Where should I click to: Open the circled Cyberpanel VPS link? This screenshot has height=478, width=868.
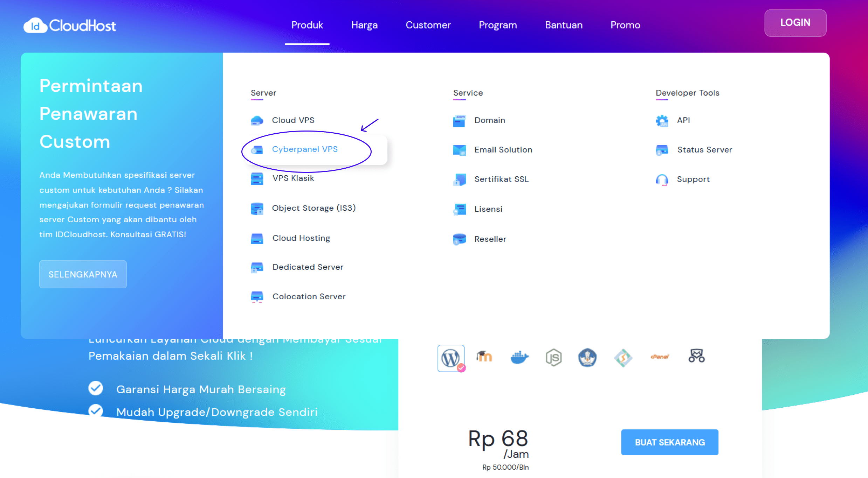click(x=305, y=149)
